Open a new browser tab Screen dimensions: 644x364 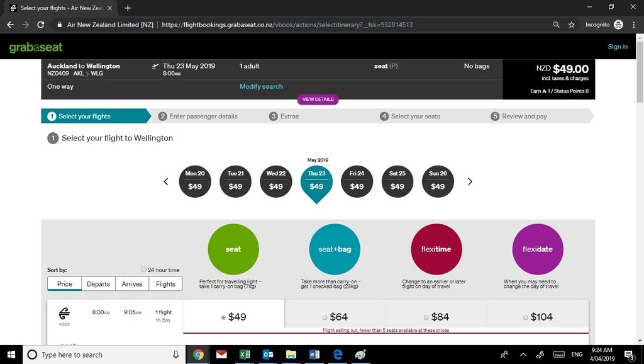pyautogui.click(x=128, y=8)
